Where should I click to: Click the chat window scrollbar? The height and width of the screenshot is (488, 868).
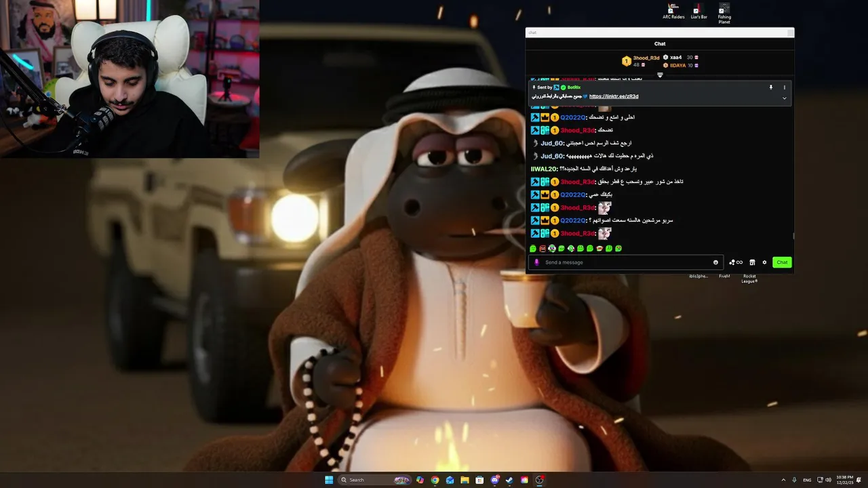tap(793, 236)
